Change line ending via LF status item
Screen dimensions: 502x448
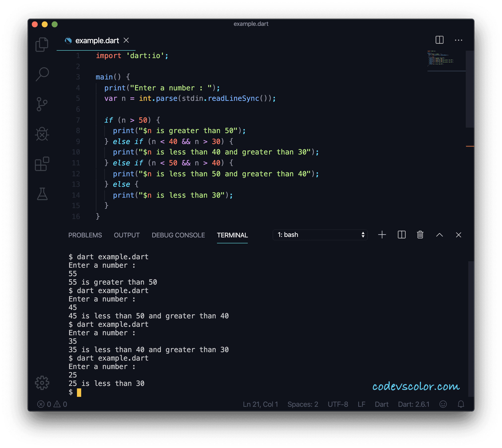tap(361, 404)
